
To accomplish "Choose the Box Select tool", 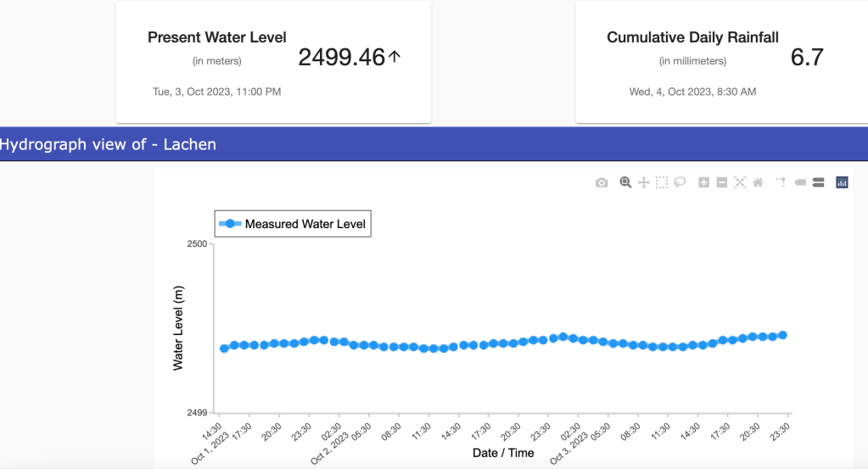I will (x=662, y=182).
